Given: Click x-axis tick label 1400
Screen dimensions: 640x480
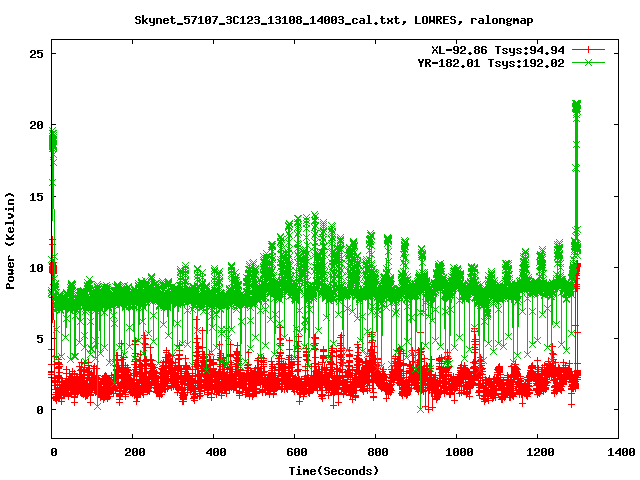Looking at the screenshot, I should click(x=621, y=452).
